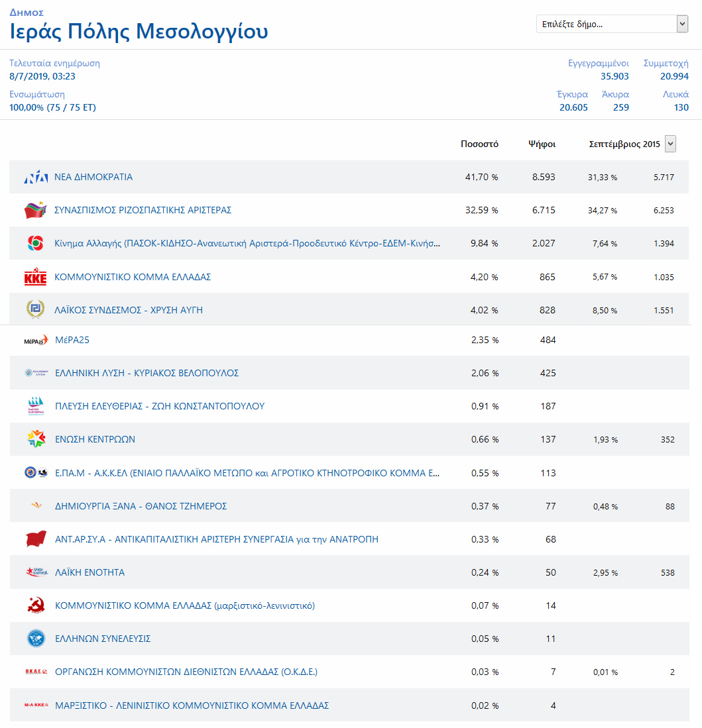Open the ΜέΡΑ25 party link
This screenshot has height=728, width=702.
tap(72, 340)
